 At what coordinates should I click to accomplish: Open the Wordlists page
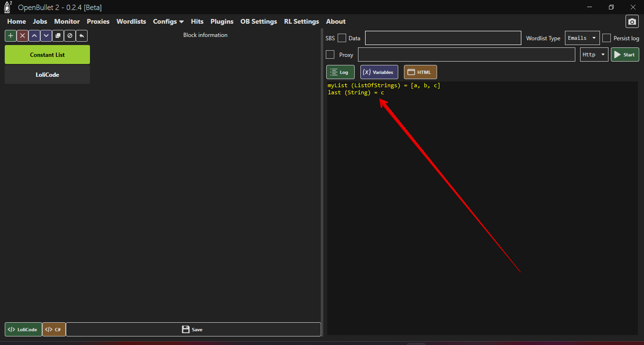(x=131, y=21)
